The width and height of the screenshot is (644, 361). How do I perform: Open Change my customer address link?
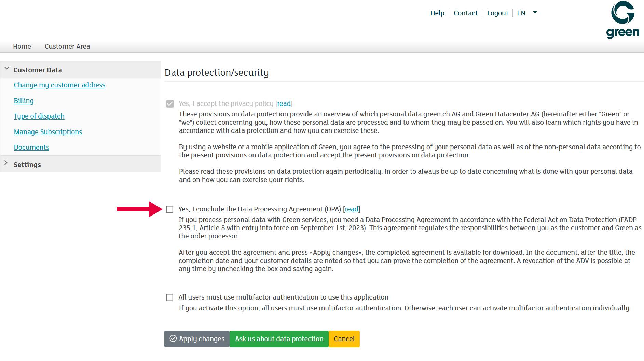[x=59, y=85]
